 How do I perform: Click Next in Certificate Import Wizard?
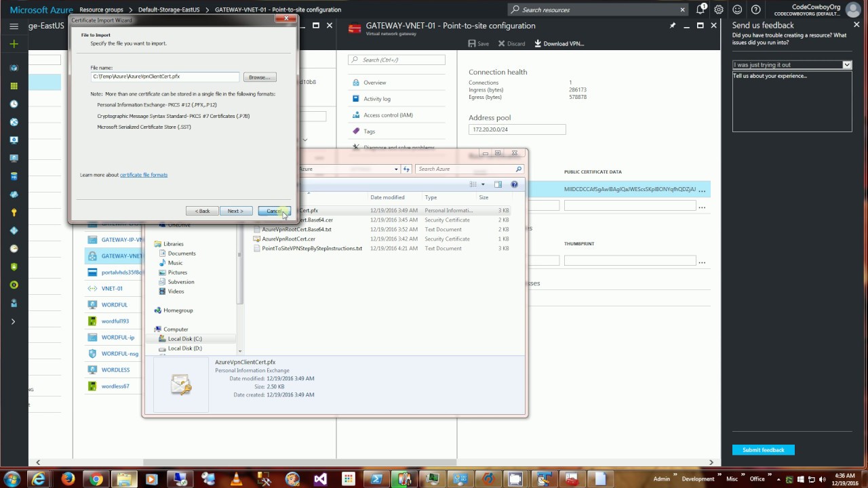[235, 211]
